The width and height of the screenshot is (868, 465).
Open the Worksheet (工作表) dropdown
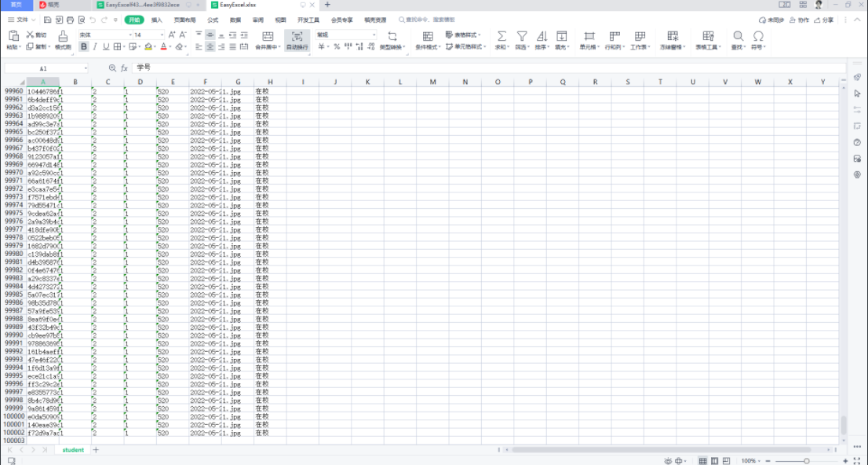(640, 47)
